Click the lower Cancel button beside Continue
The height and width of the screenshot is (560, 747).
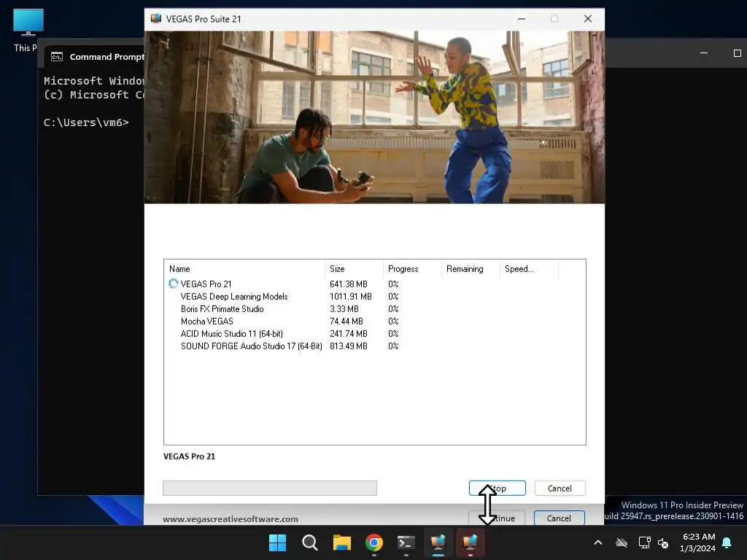(559, 518)
